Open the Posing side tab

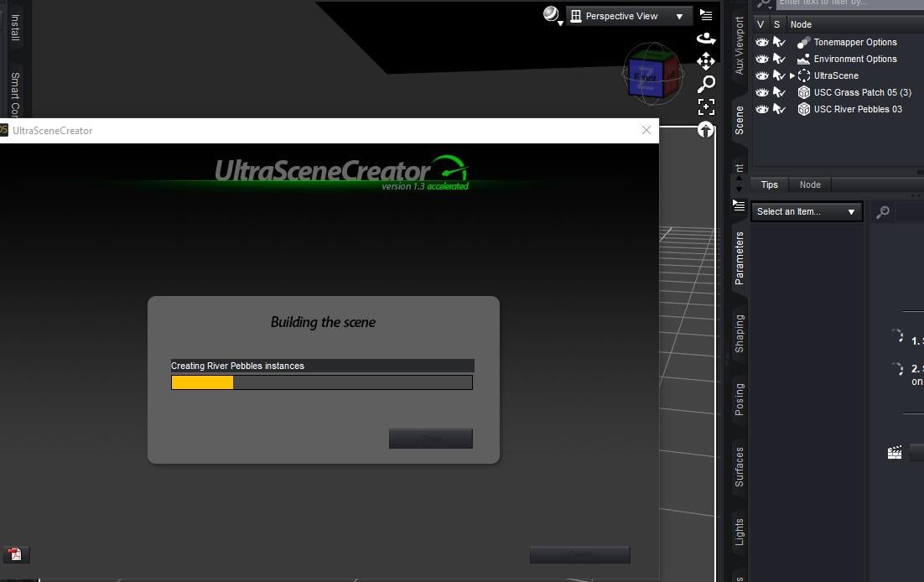pos(739,399)
